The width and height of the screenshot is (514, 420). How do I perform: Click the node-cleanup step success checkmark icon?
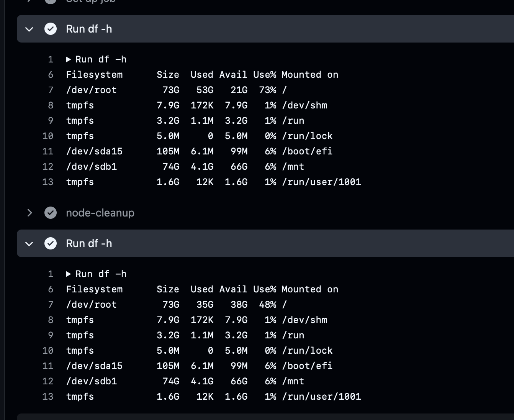(x=51, y=213)
